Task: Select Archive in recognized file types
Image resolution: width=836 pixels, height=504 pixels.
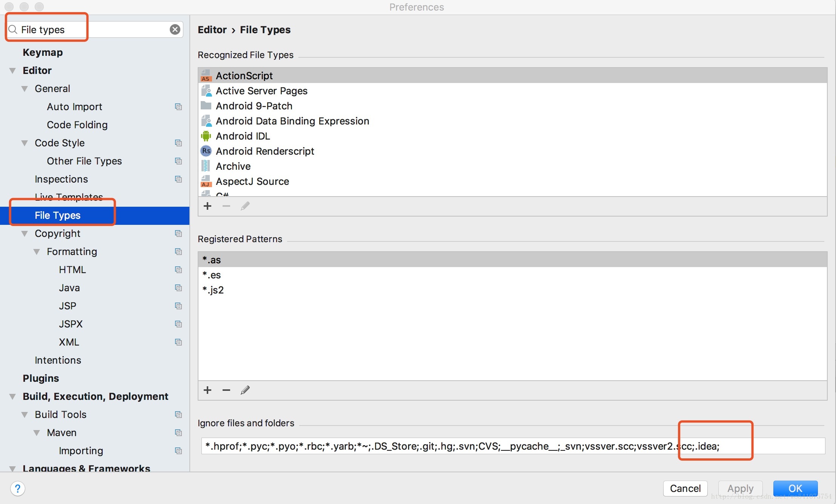Action: (x=512, y=166)
